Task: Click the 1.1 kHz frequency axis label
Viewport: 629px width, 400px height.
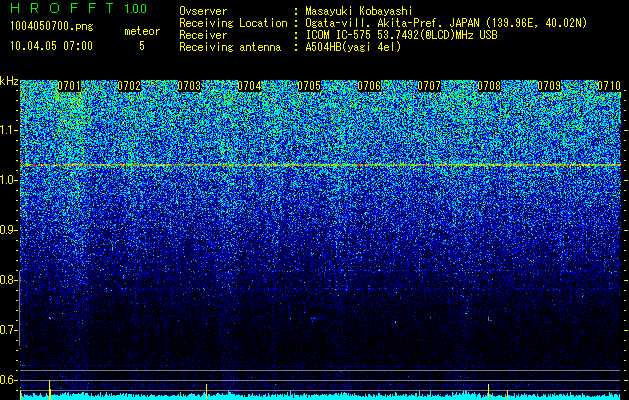Action: click(x=9, y=130)
